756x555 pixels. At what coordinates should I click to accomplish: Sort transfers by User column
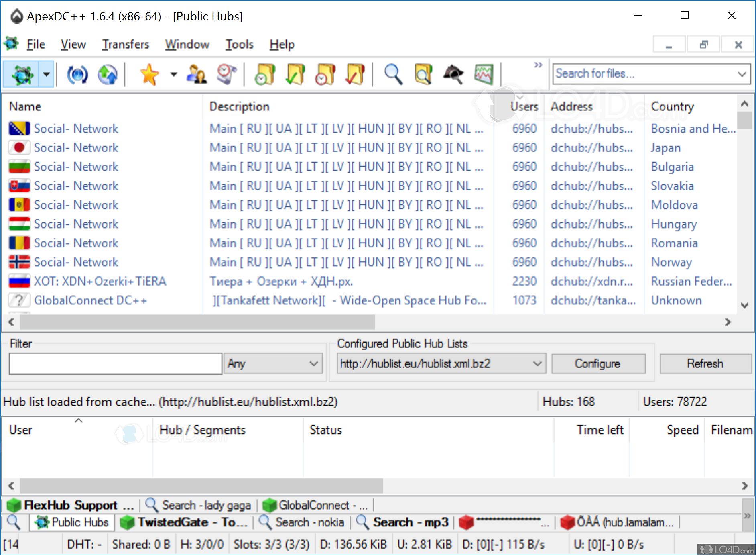[77, 430]
